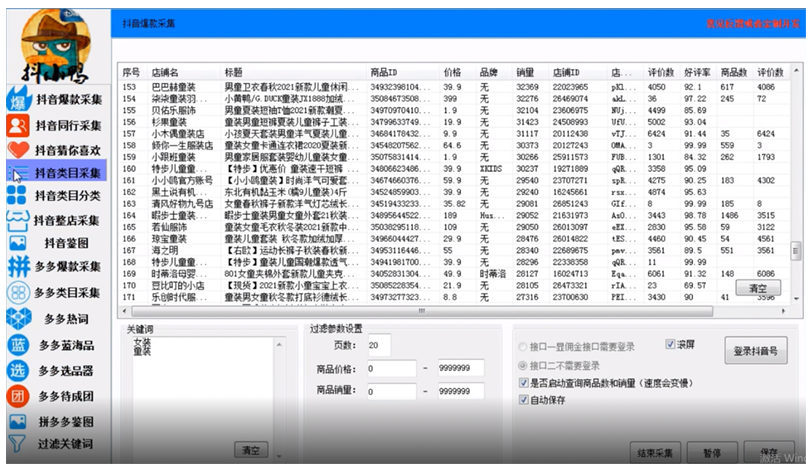Click the 多多蓝海品 blue icon
Viewport: 812px width, 469px height.
(18, 346)
